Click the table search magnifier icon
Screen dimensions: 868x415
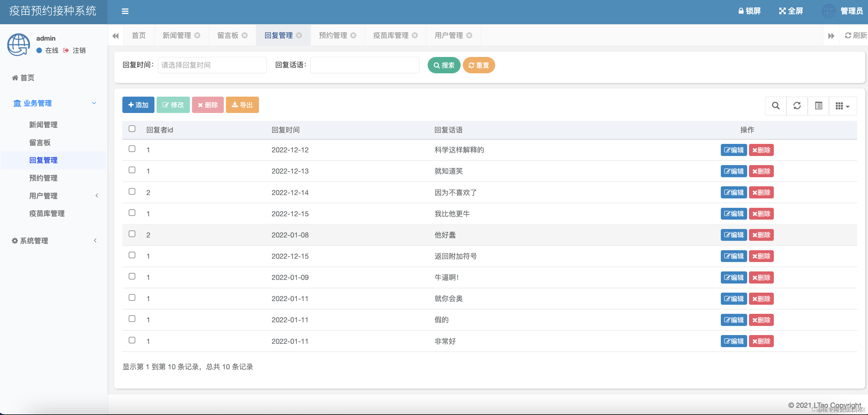click(775, 106)
